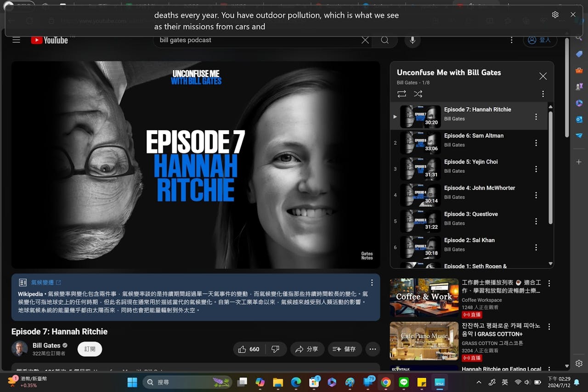Start voice search with microphone

coord(413,40)
